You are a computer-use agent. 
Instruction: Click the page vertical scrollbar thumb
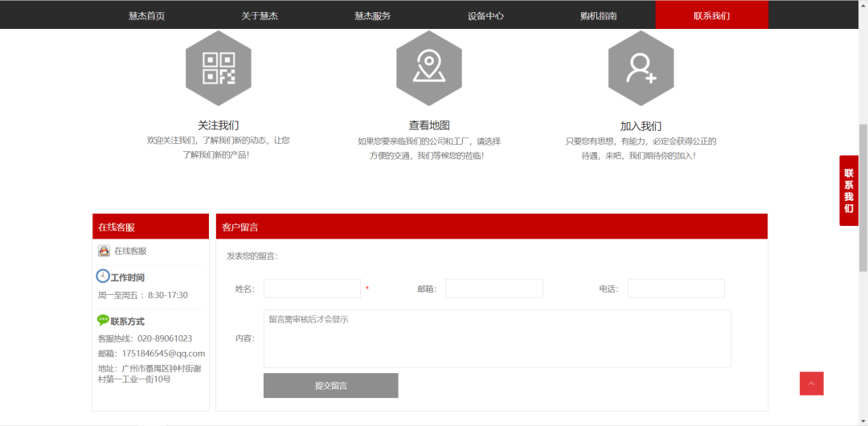click(863, 197)
